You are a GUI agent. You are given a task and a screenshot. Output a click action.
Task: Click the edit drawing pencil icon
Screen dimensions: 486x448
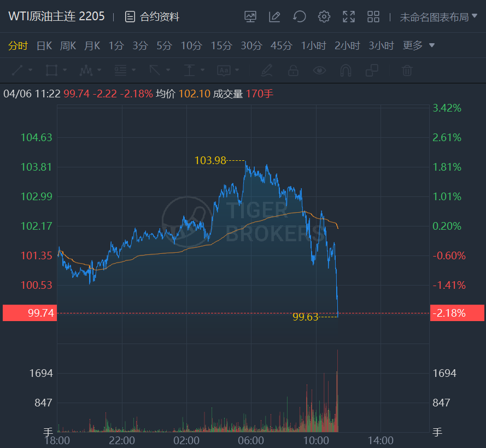(x=274, y=16)
